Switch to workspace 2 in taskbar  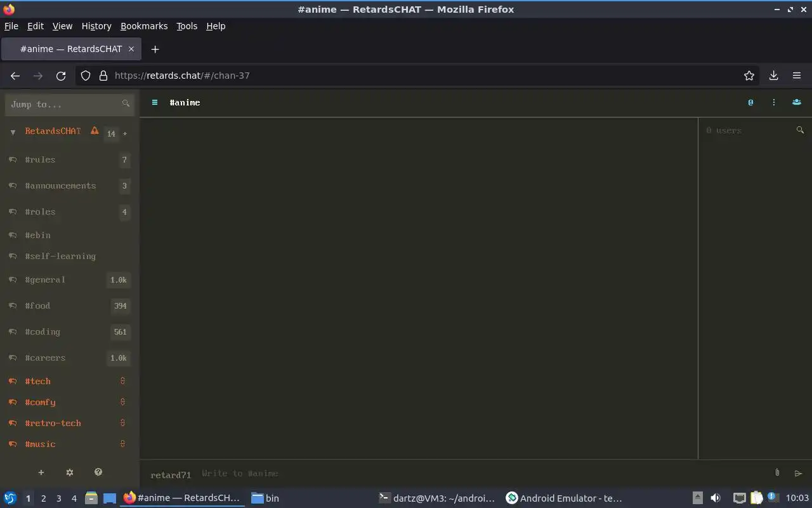(x=43, y=498)
